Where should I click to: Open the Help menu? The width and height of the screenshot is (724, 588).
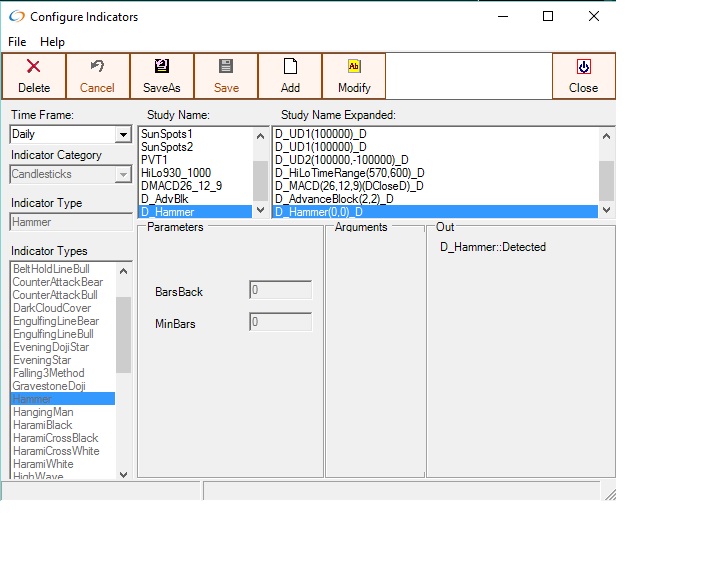pos(52,42)
